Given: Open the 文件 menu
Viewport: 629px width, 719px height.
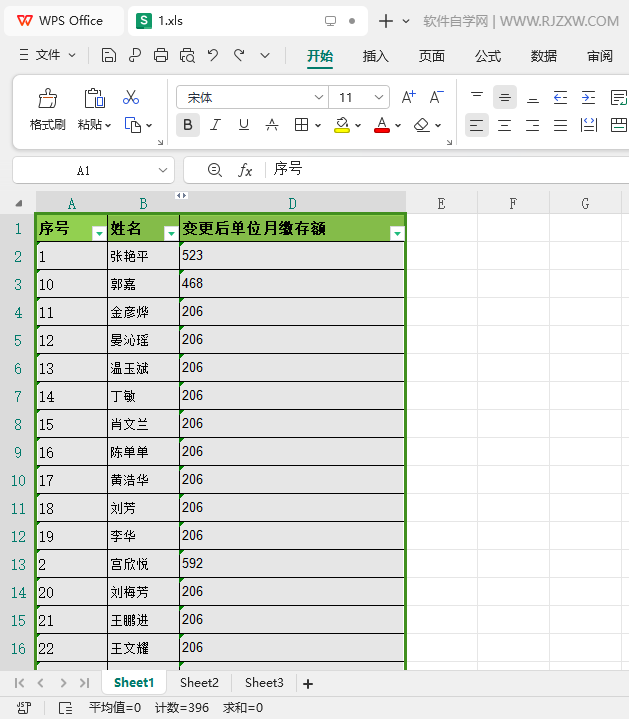Looking at the screenshot, I should coord(48,55).
